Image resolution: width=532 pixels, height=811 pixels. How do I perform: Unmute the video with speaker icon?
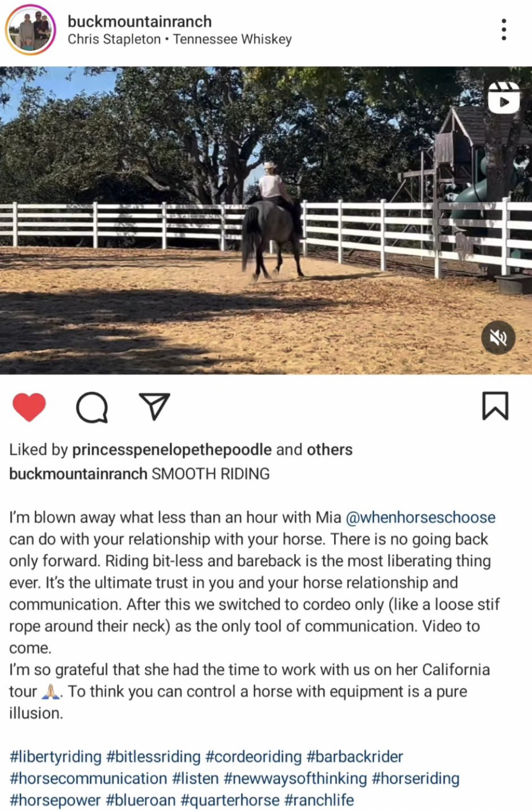click(x=498, y=337)
